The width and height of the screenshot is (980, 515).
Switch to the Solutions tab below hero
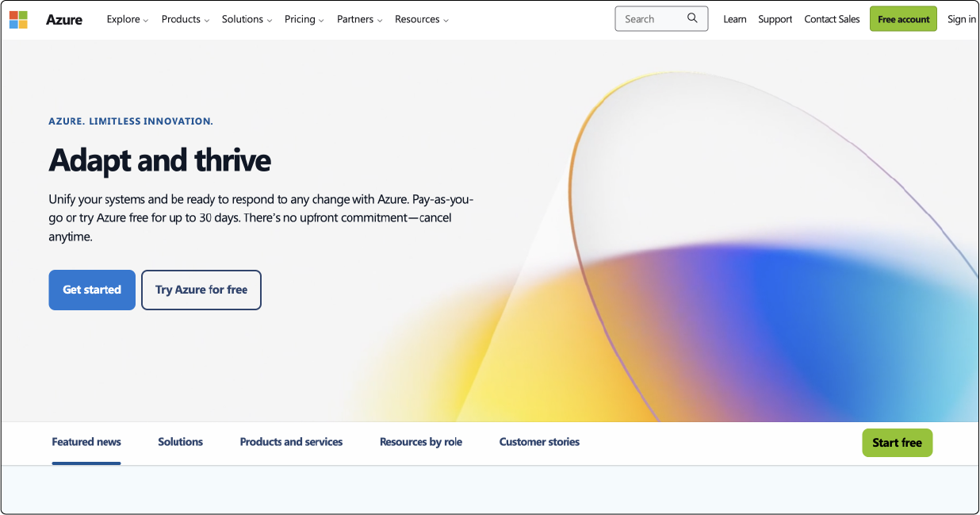pos(181,442)
